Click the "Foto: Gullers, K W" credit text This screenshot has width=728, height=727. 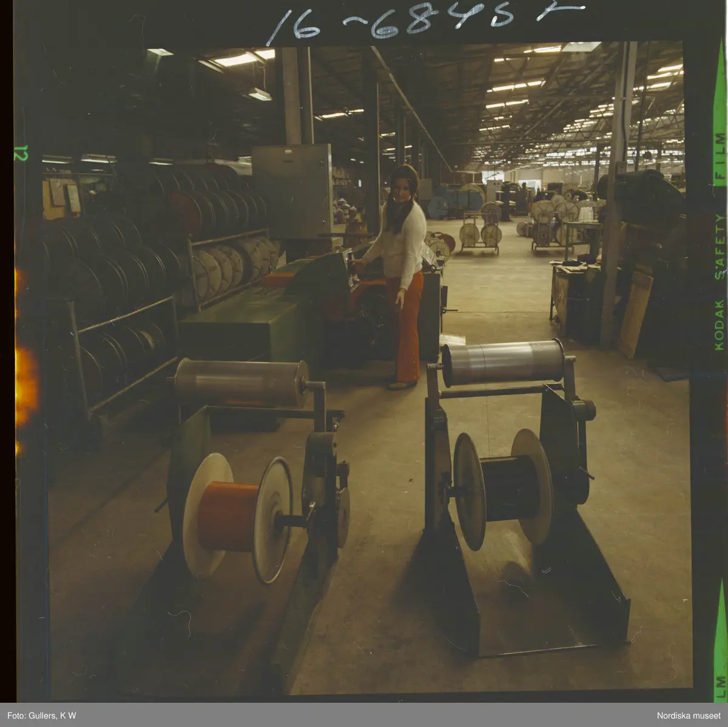tap(41, 715)
